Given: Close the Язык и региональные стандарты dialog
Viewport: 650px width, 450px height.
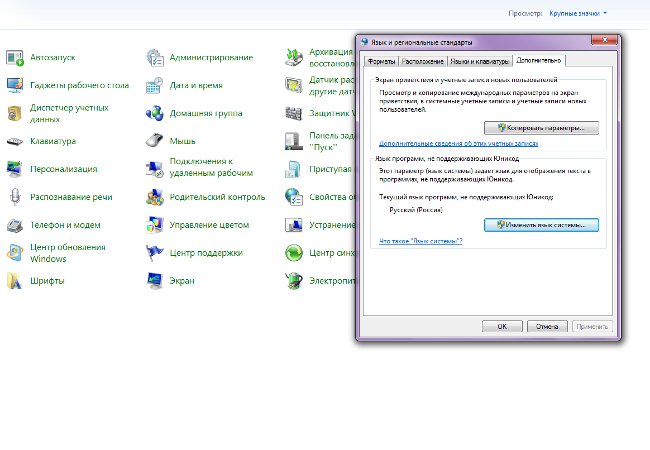Looking at the screenshot, I should tap(604, 40).
